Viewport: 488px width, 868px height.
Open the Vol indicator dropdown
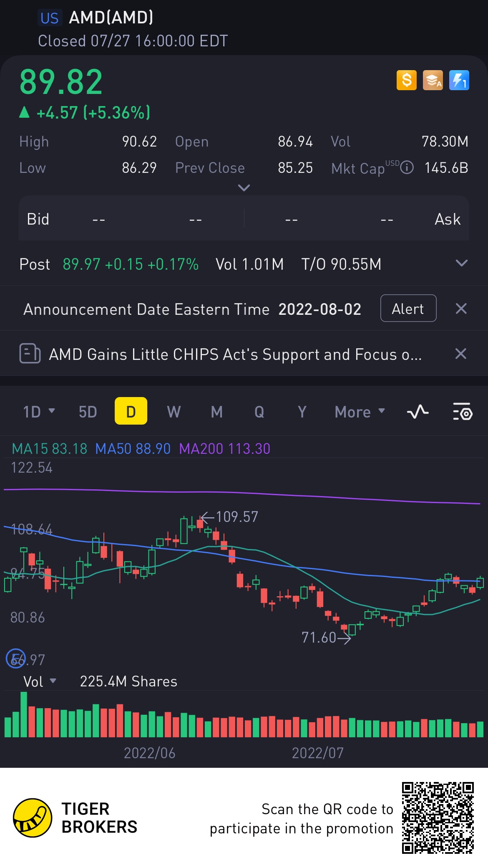pyautogui.click(x=40, y=682)
